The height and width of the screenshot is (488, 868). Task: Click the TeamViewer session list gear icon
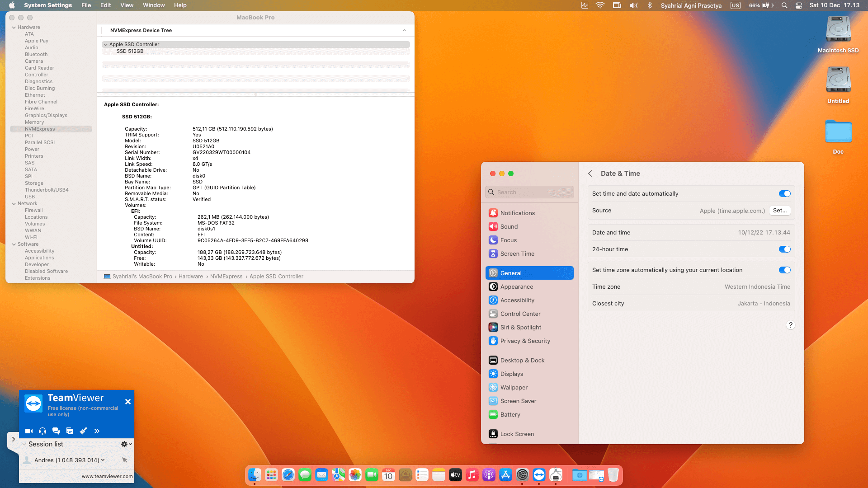coord(125,444)
